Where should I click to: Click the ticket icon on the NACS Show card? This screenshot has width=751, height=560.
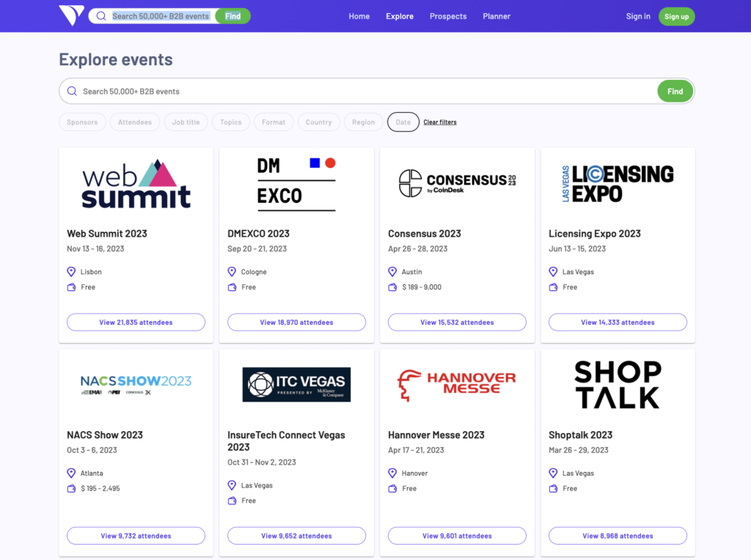click(70, 488)
